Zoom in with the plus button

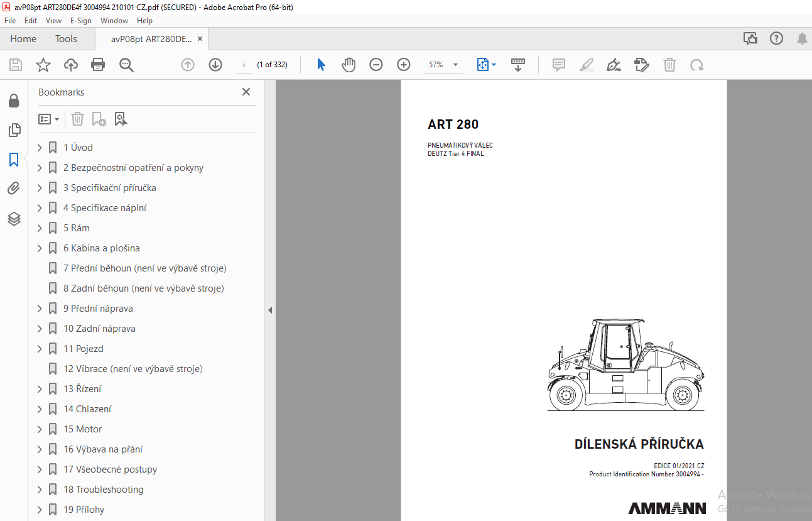coord(404,65)
